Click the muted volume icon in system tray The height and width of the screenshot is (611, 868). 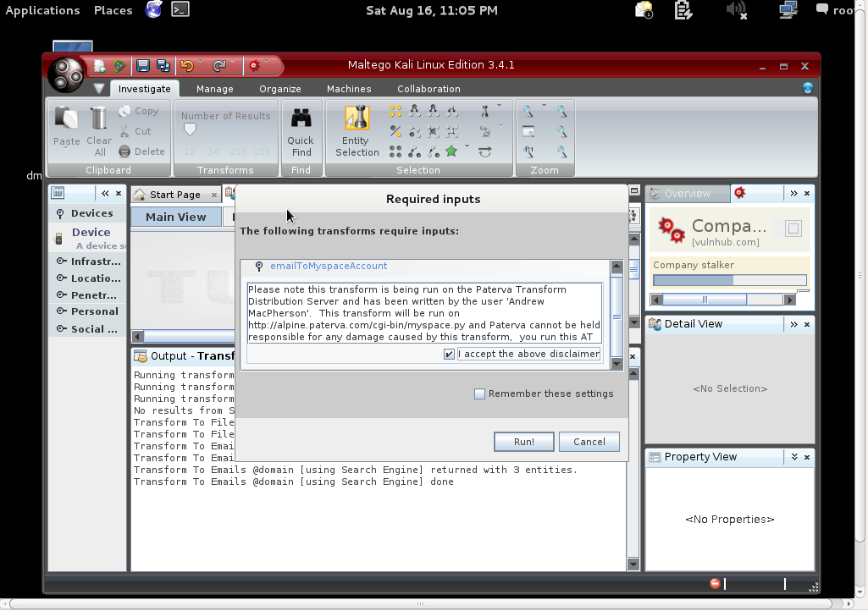coord(737,9)
